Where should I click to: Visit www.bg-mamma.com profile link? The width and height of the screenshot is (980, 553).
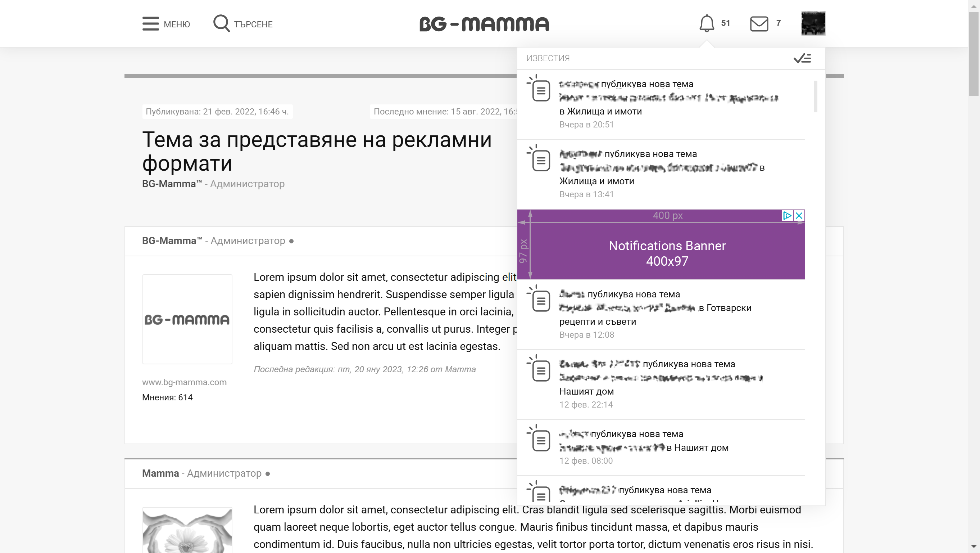click(x=184, y=382)
